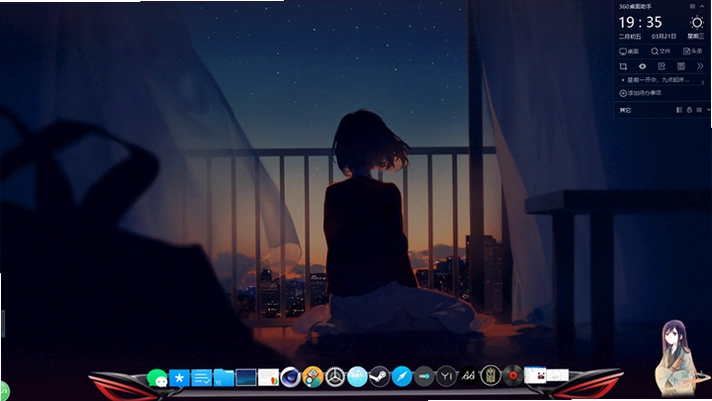Viewport: 712px width, 401px height.
Task: Open the gear wheel settings icon in dock
Action: coord(335,377)
